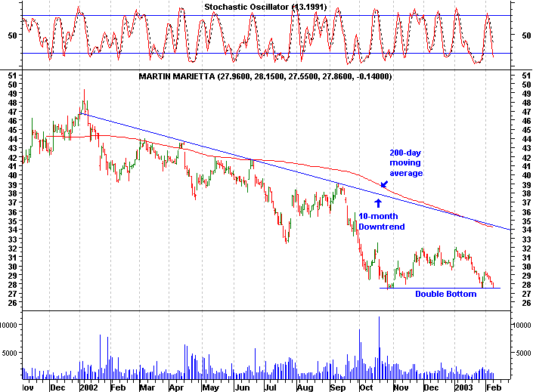Screen dimensions: 533x392
Task: Click the Sep month label
Action: tap(338, 387)
